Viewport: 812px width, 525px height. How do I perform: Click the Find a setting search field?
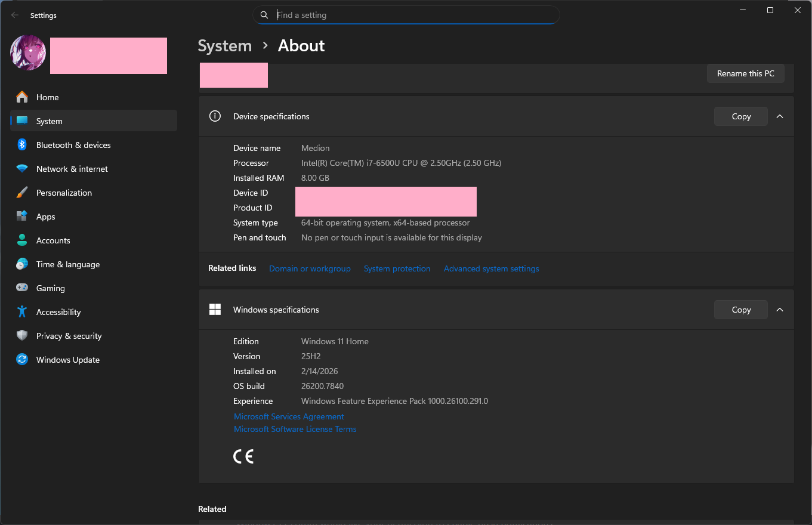point(406,15)
